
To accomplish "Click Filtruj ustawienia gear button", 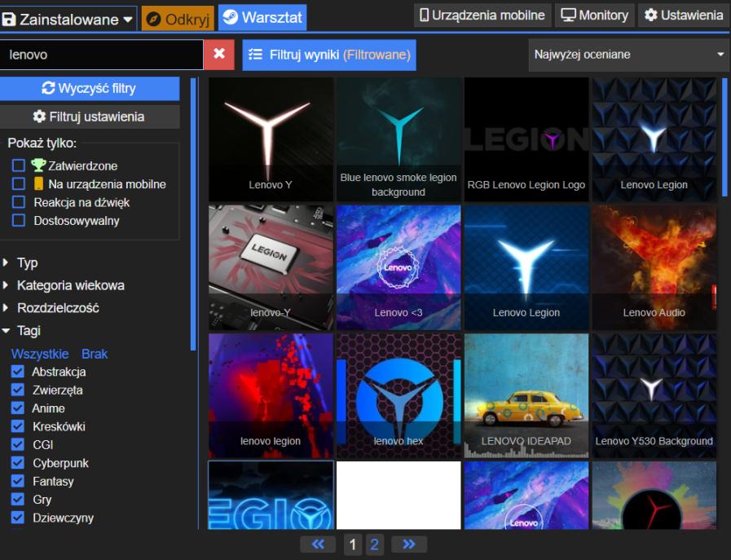I will click(89, 117).
